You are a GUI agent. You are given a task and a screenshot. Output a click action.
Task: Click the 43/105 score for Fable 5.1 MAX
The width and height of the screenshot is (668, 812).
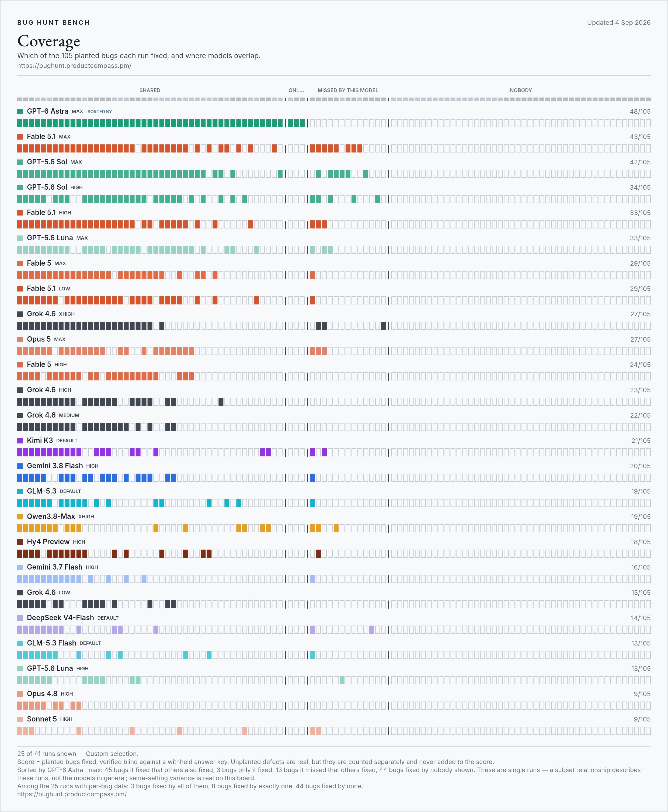tap(640, 137)
